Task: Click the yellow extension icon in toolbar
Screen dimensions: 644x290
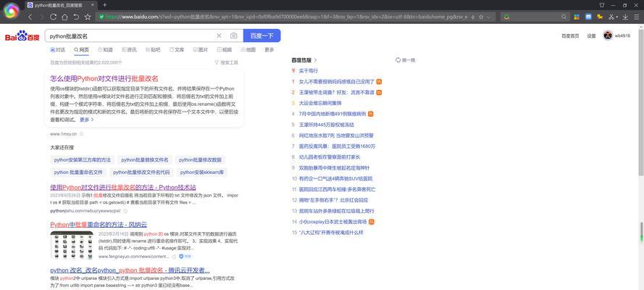Action: pyautogui.click(x=600, y=17)
